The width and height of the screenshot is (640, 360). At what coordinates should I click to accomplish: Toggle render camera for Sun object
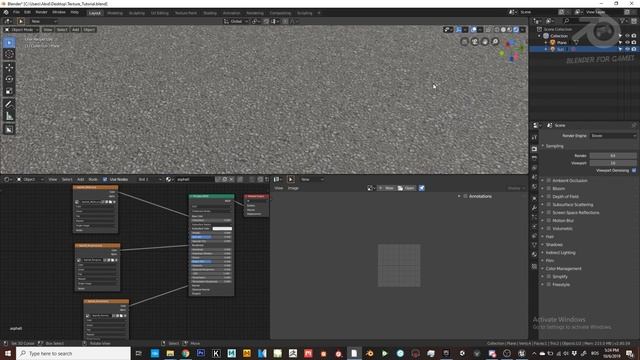click(x=634, y=49)
